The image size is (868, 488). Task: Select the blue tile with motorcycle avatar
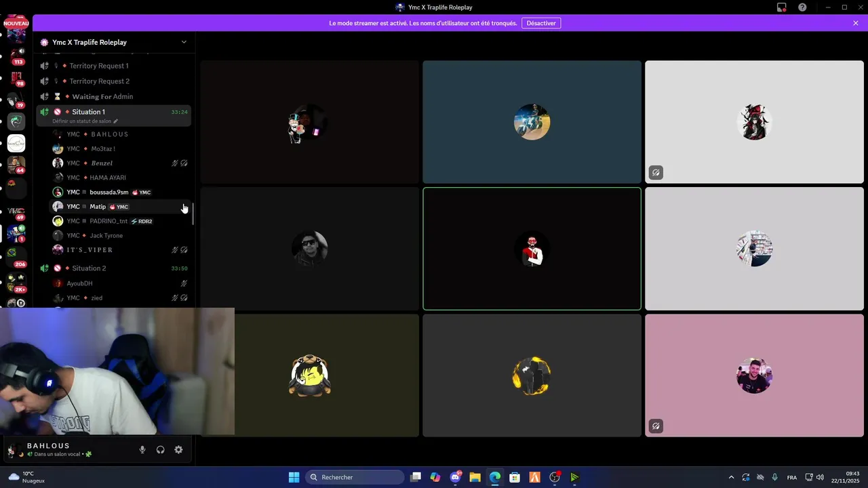tap(532, 122)
